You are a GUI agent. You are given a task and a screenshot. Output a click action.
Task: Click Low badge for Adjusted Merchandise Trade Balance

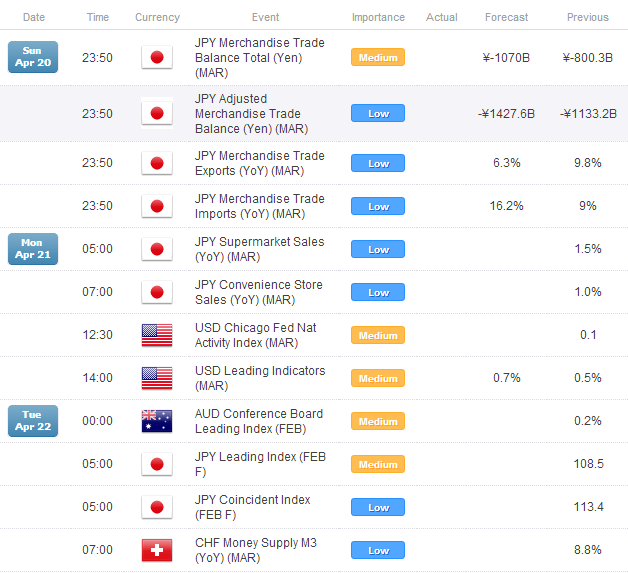coord(378,113)
